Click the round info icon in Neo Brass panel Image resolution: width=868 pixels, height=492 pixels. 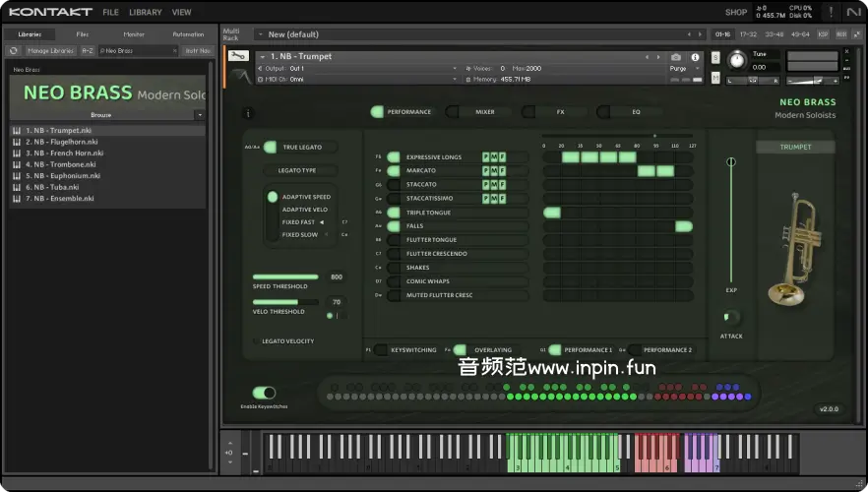(247, 113)
